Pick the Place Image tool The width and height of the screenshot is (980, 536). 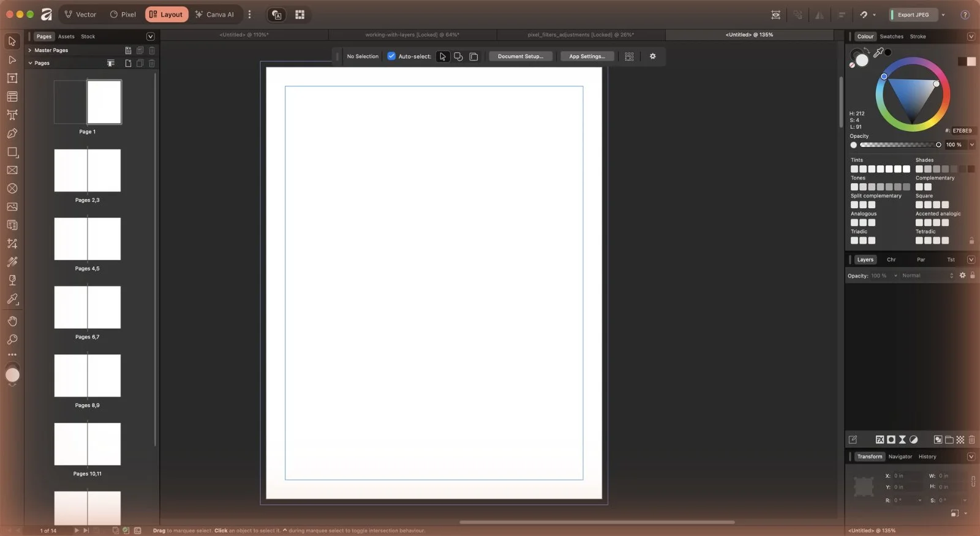coord(12,207)
